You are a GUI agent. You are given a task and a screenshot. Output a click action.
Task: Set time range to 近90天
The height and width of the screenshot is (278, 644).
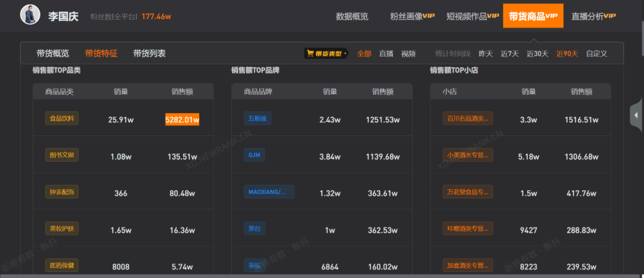click(x=567, y=54)
